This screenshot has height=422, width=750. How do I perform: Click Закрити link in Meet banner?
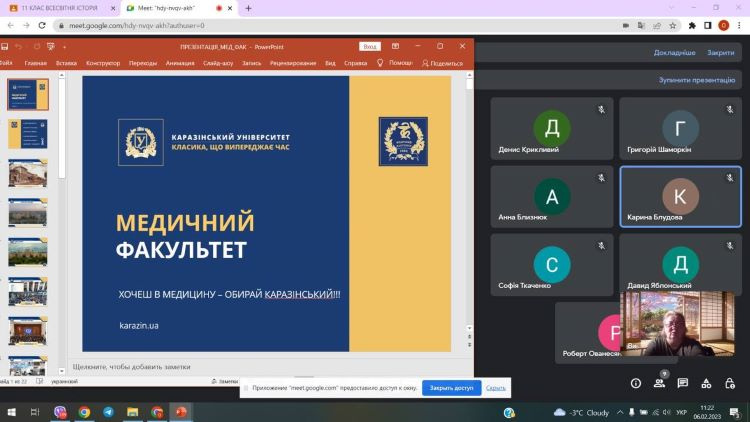[720, 53]
